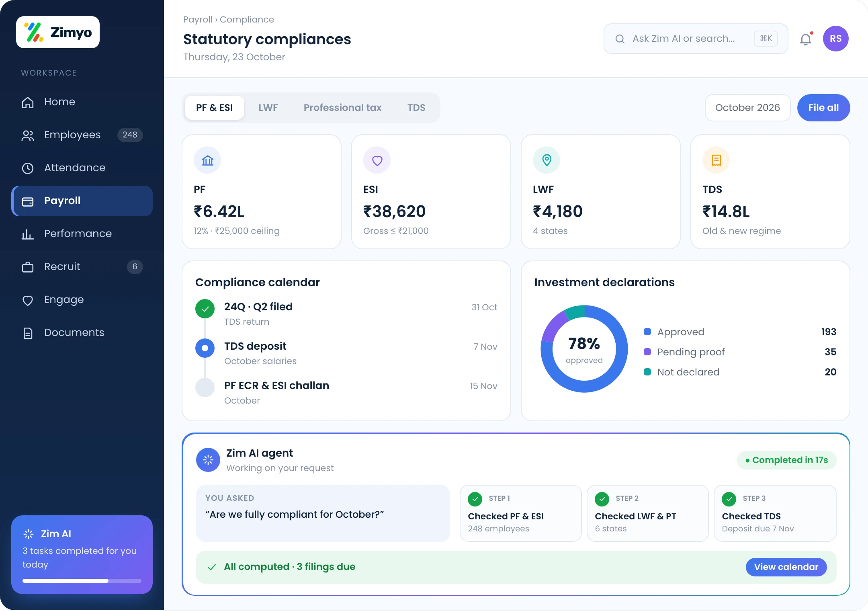The image size is (868, 611).
Task: Switch to PF & ESI tab
Action: [x=215, y=108]
